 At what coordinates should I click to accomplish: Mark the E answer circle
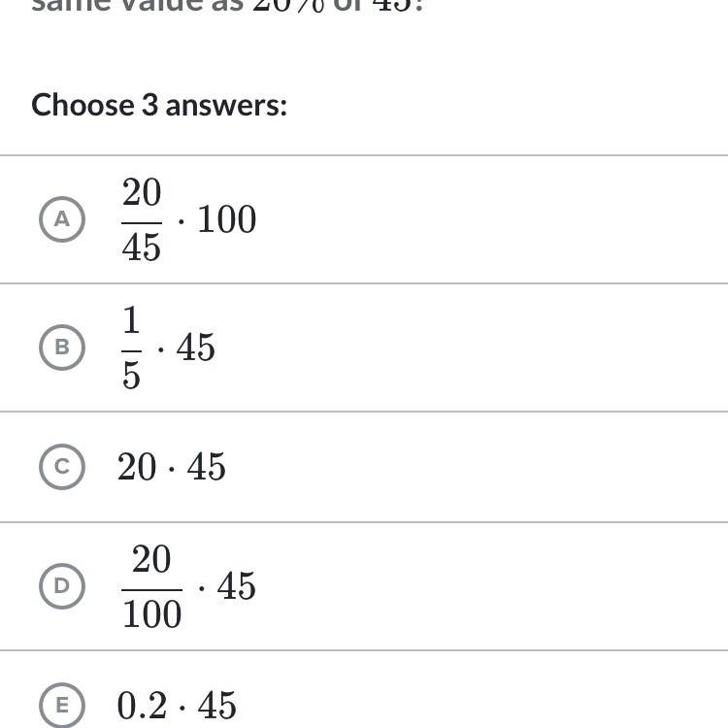click(x=62, y=705)
